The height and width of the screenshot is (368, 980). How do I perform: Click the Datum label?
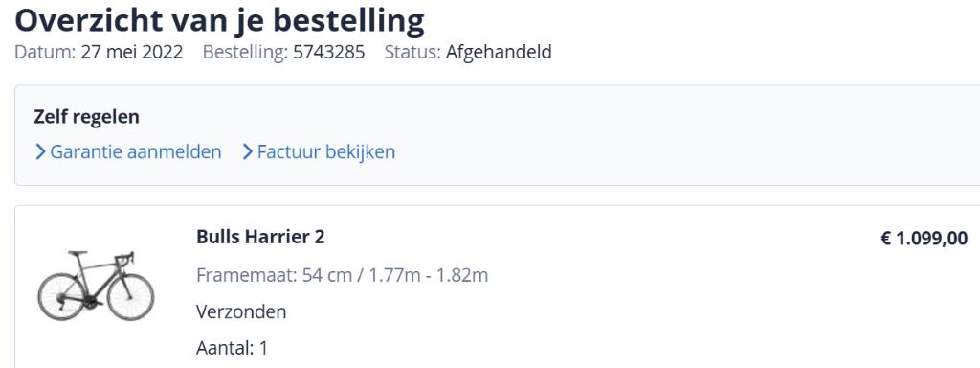[x=45, y=52]
